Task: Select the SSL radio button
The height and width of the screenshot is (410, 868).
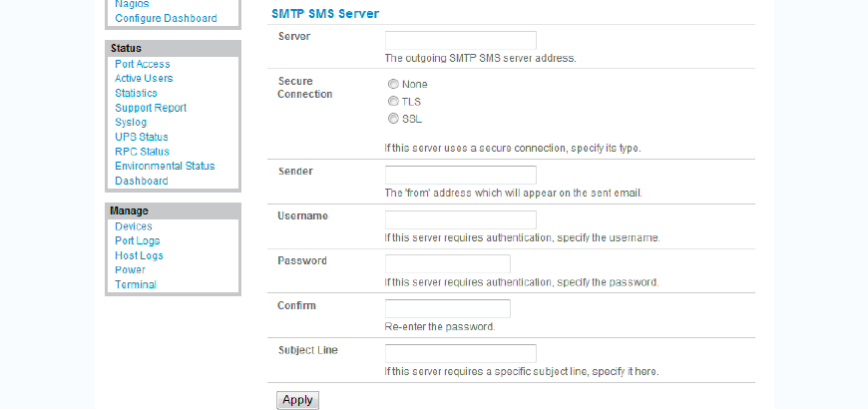Action: [393, 119]
